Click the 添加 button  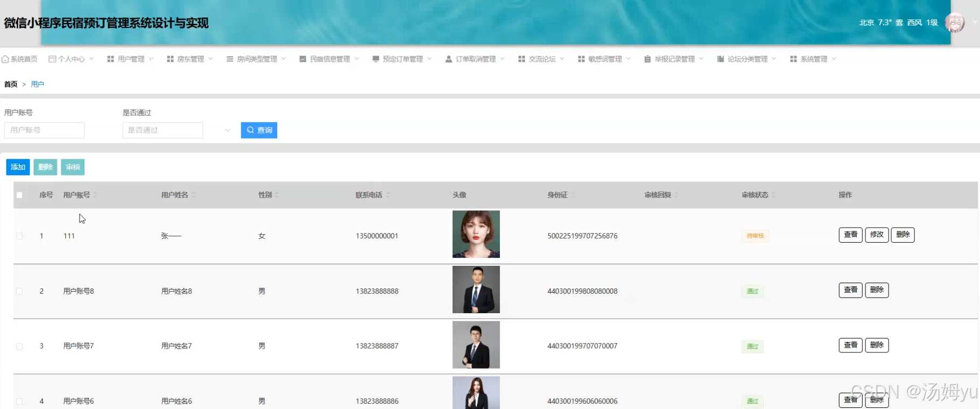pyautogui.click(x=18, y=167)
